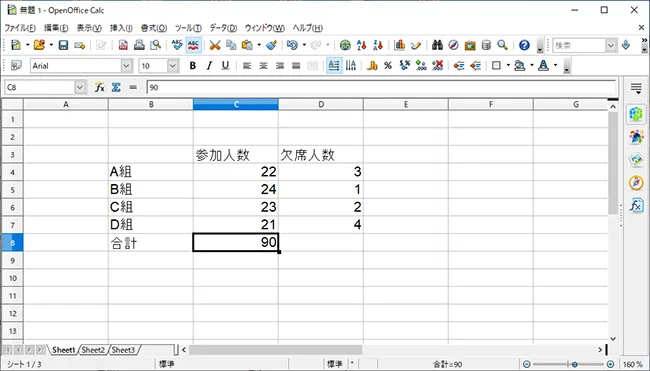Switch to the Sheet2 tab
650x371 pixels.
[93, 350]
